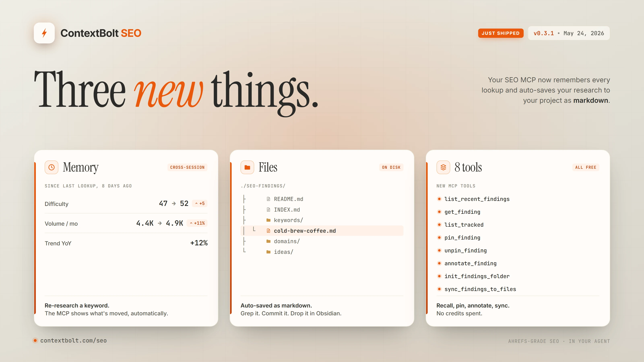644x362 pixels.
Task: Click the Recall, pin, annotate, sync caption
Action: coord(473,305)
